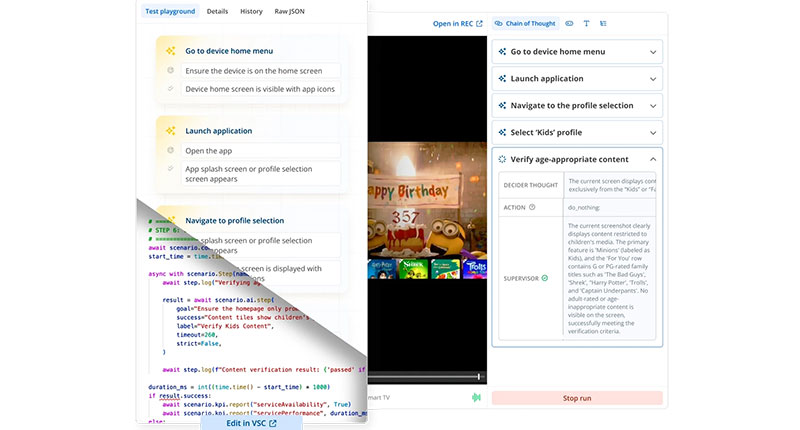Click circle icon beside 'Open the app'
The height and width of the screenshot is (430, 800).
pyautogui.click(x=170, y=150)
